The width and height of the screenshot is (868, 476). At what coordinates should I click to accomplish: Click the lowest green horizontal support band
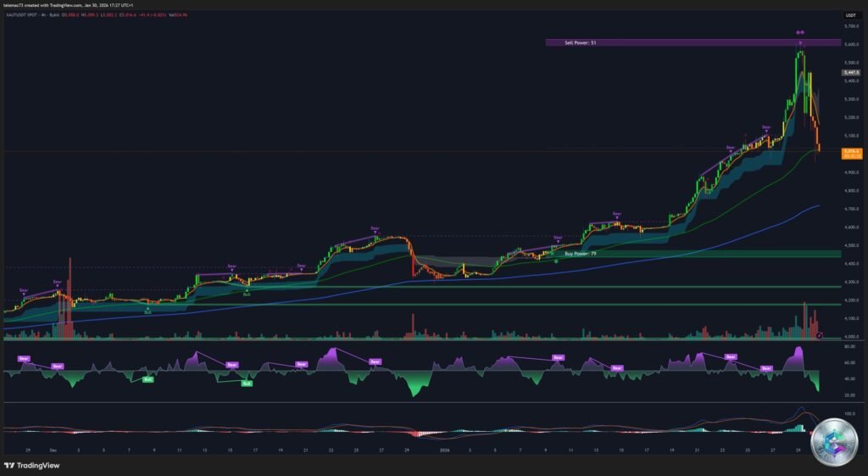[x=424, y=304]
